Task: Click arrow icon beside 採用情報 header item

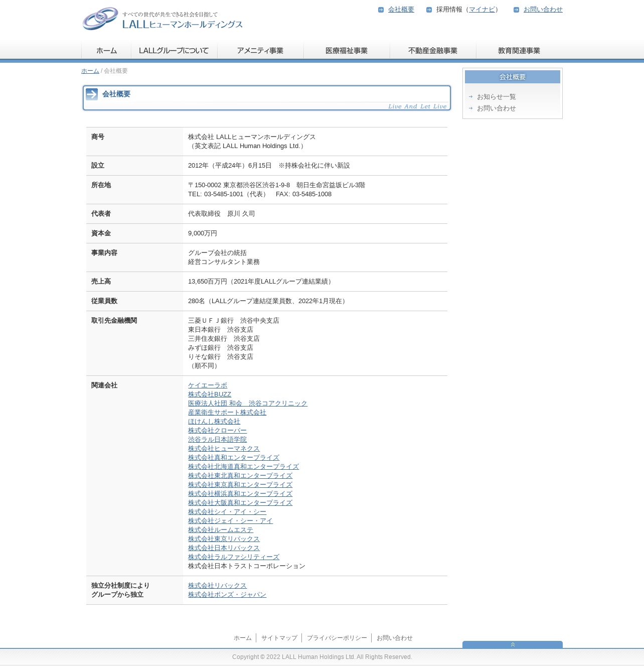Action: pos(429,10)
